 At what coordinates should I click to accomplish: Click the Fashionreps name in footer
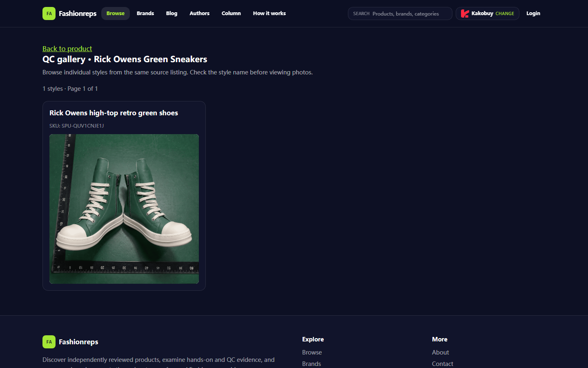click(78, 342)
